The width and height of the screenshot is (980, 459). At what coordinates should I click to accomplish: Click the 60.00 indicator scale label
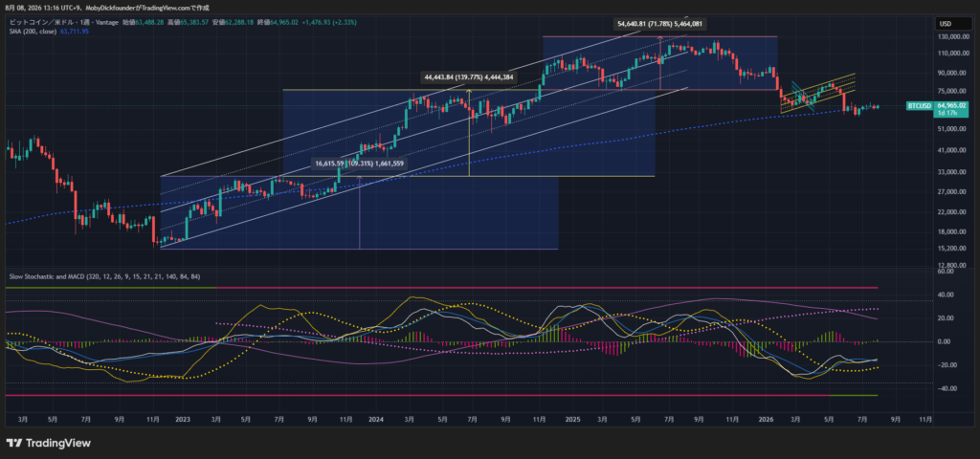click(x=944, y=272)
